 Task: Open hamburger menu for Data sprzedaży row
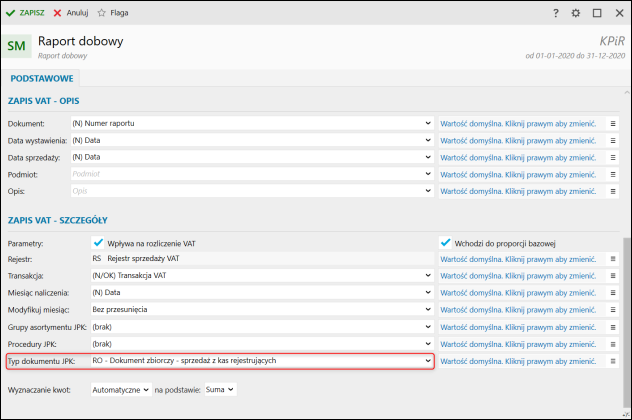pos(613,156)
